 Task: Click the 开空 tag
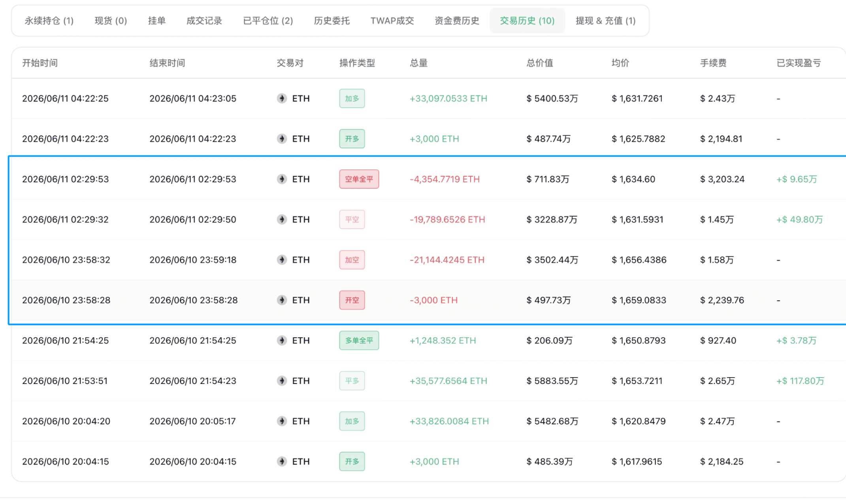tap(352, 300)
